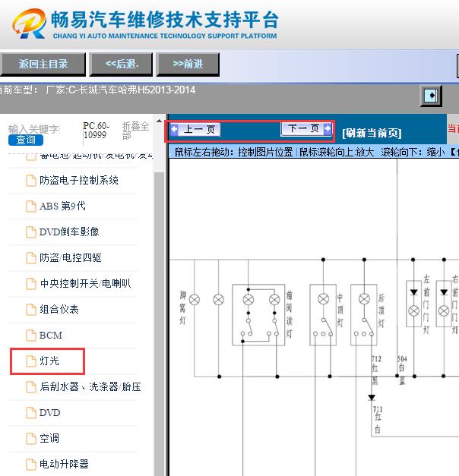Click the 712 红黑 wire label

(x=375, y=370)
